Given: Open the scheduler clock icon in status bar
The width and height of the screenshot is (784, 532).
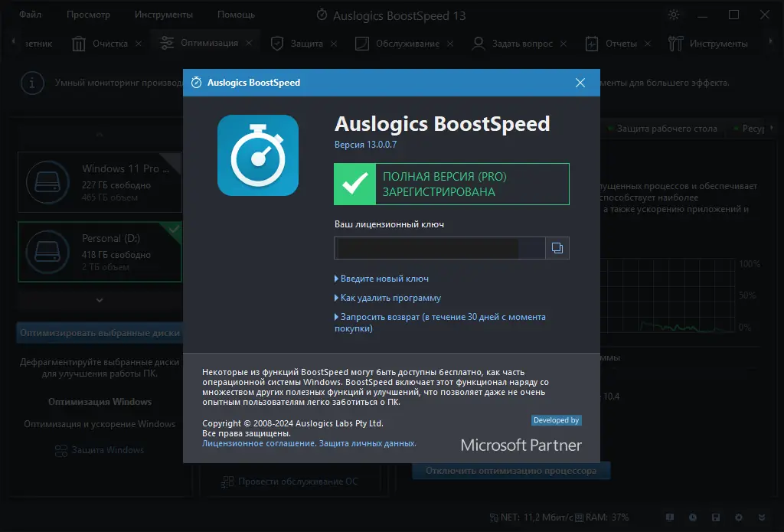Looking at the screenshot, I should click(x=692, y=517).
